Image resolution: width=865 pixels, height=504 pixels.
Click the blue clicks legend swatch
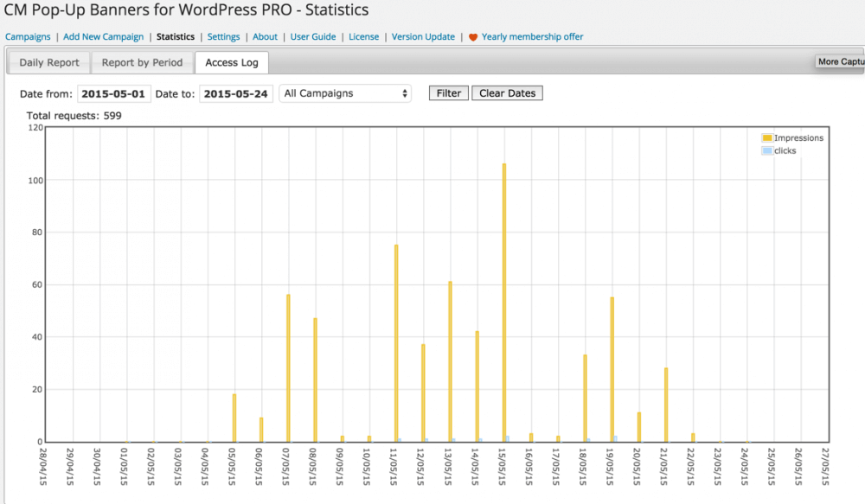[766, 150]
